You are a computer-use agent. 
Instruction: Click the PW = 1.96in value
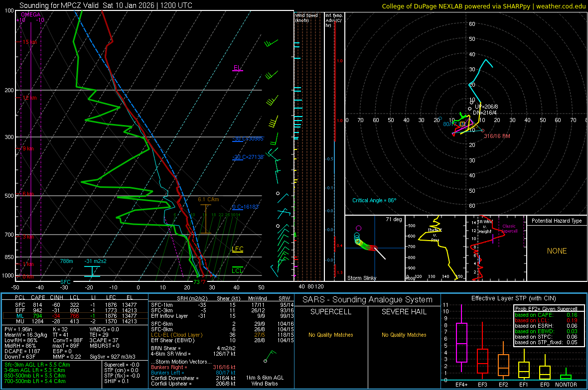(x=18, y=329)
